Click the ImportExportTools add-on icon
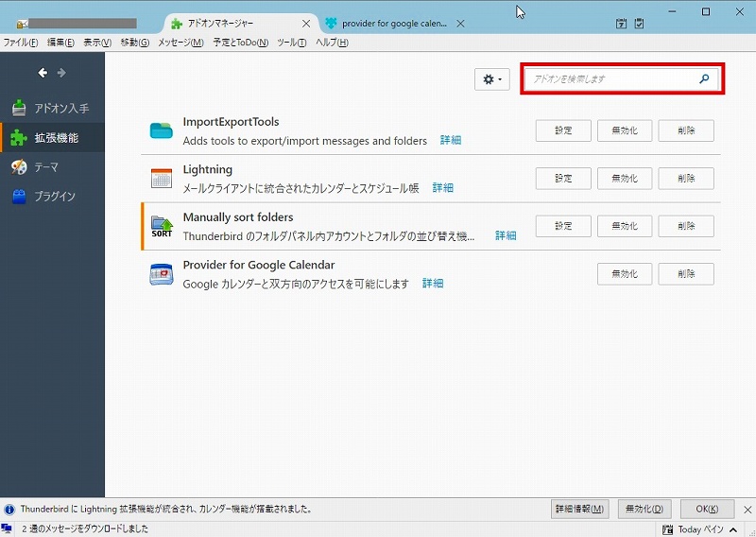Viewport: 756px width, 537px height. (161, 130)
